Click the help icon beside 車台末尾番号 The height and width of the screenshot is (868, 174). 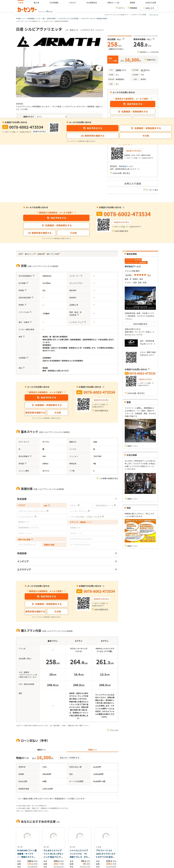point(31,456)
